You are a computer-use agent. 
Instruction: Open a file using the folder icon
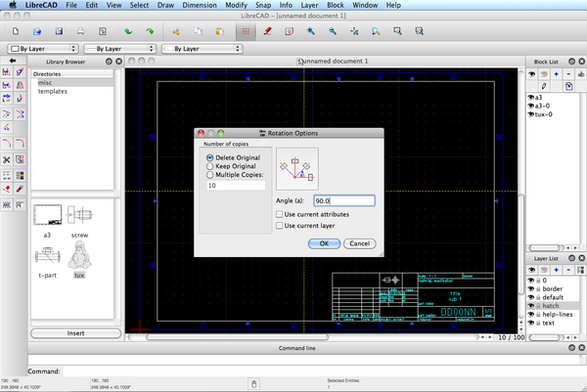tap(37, 31)
